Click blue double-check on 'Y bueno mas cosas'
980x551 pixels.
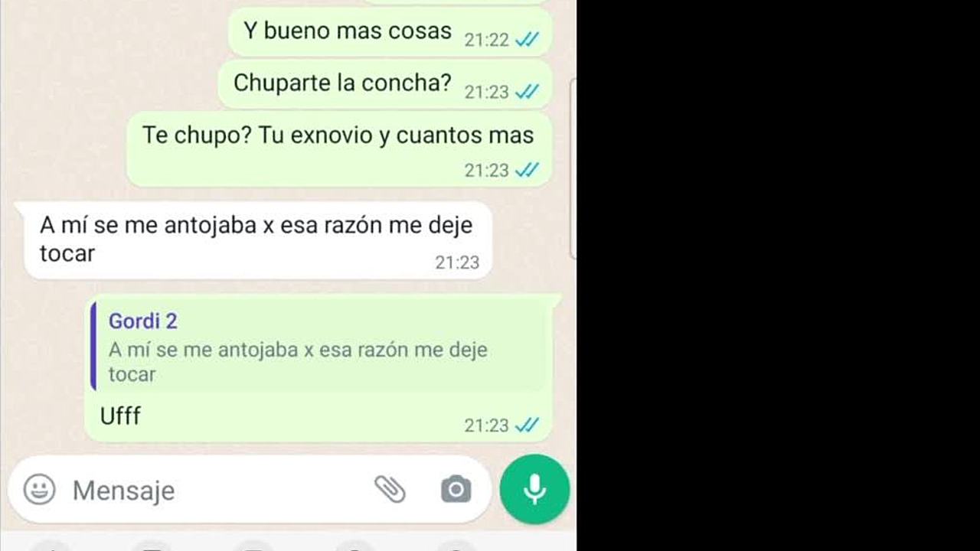pos(527,40)
